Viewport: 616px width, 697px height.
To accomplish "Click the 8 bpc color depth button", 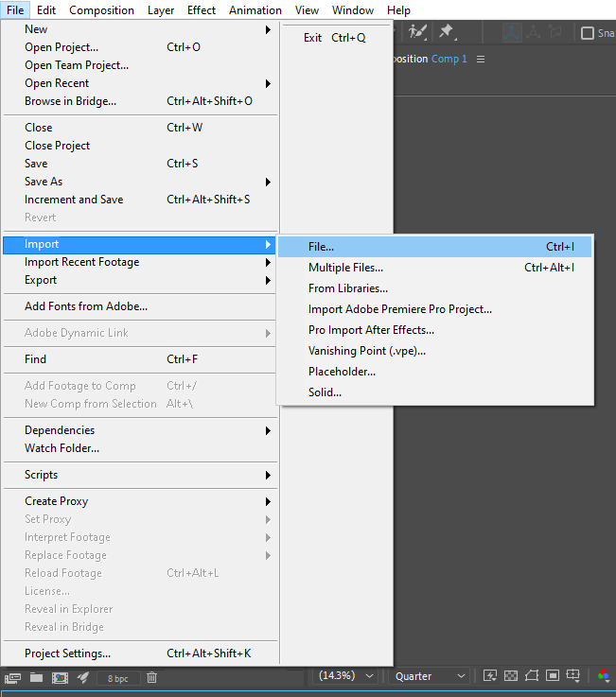I will click(x=118, y=678).
